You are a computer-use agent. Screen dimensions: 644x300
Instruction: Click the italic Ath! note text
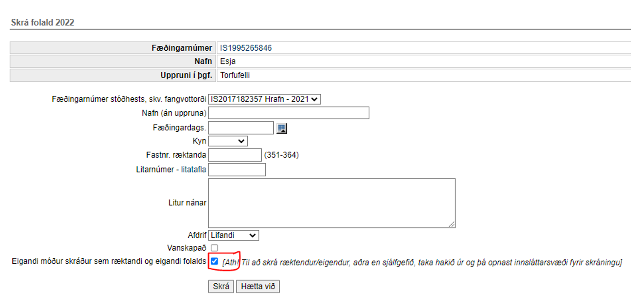(x=421, y=262)
